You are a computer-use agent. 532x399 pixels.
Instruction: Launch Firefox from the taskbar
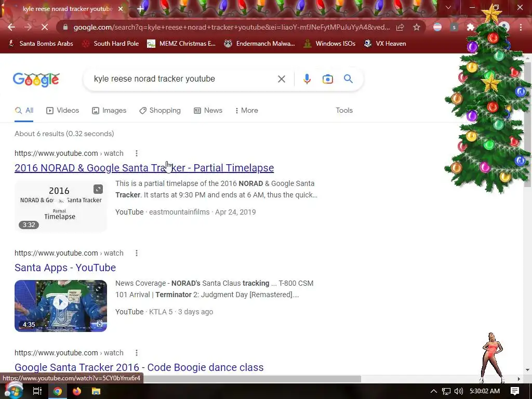point(77,391)
